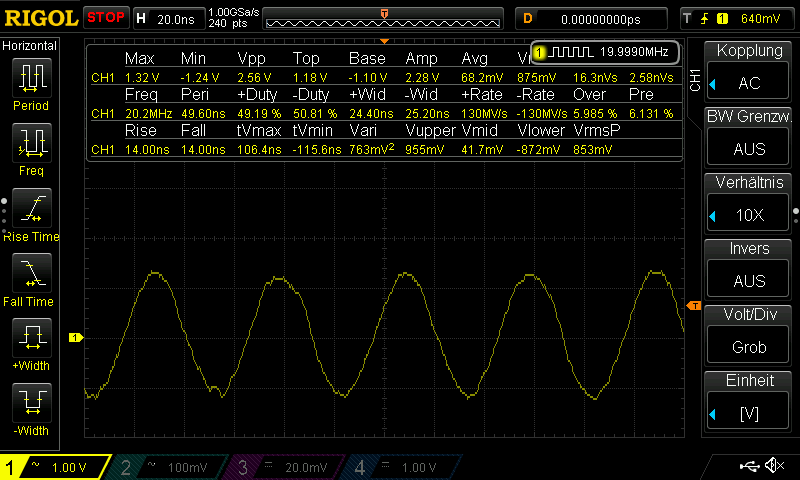Select channel 4 tab showing 1.00 V
The image size is (800, 480).
tap(403, 467)
